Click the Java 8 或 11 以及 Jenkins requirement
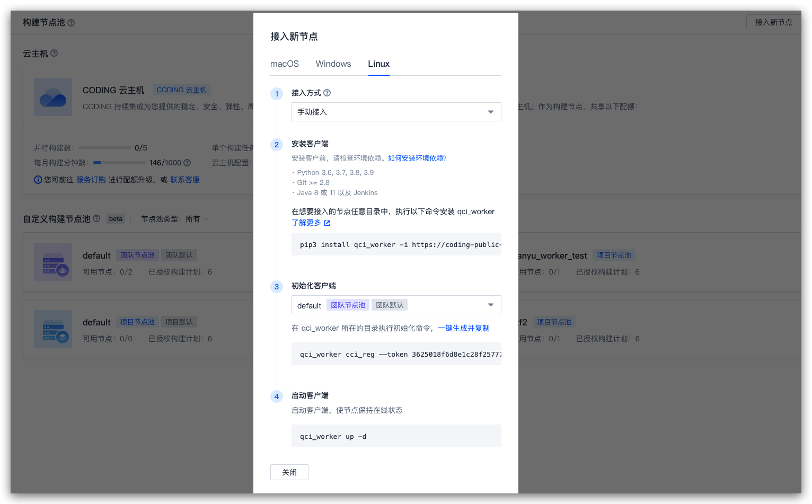 337,192
